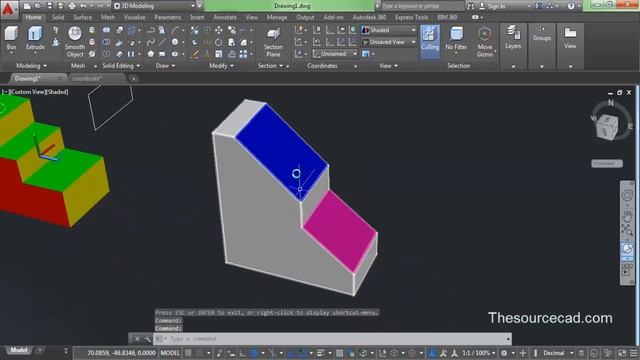Click the Help question mark icon
The image size is (640, 360).
pyautogui.click(x=571, y=6)
